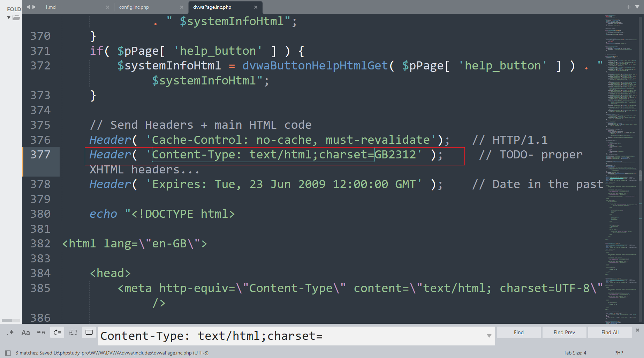Click the Find button
This screenshot has width=644, height=358.
click(518, 333)
